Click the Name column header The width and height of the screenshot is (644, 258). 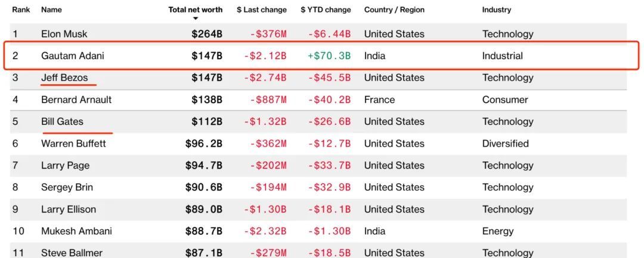[51, 10]
